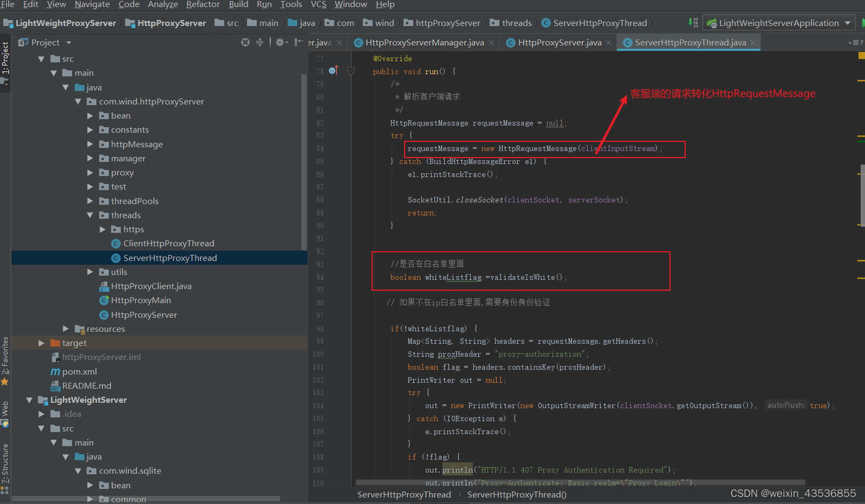Open README.md file in tree
Image resolution: width=865 pixels, height=504 pixels.
[x=87, y=386]
